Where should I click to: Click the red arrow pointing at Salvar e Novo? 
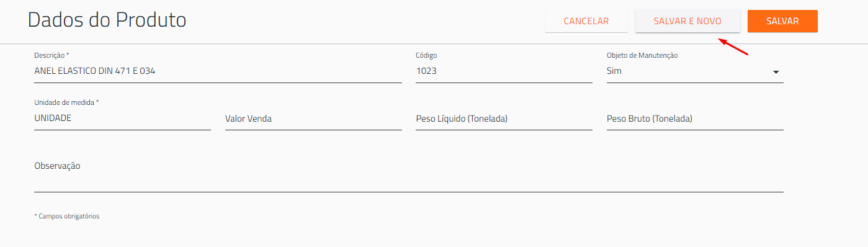pos(733,47)
